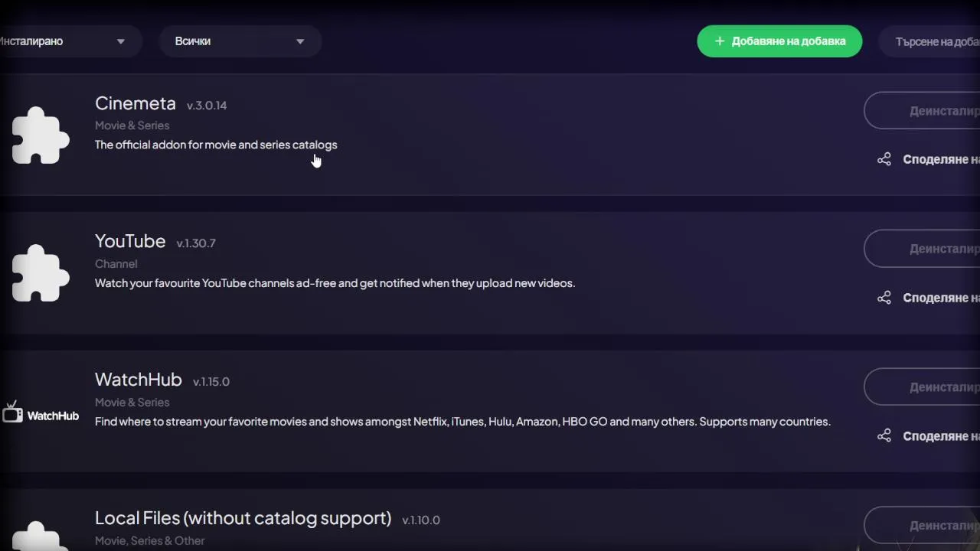Select the Cinemeta addon title
980x551 pixels.
click(x=136, y=103)
